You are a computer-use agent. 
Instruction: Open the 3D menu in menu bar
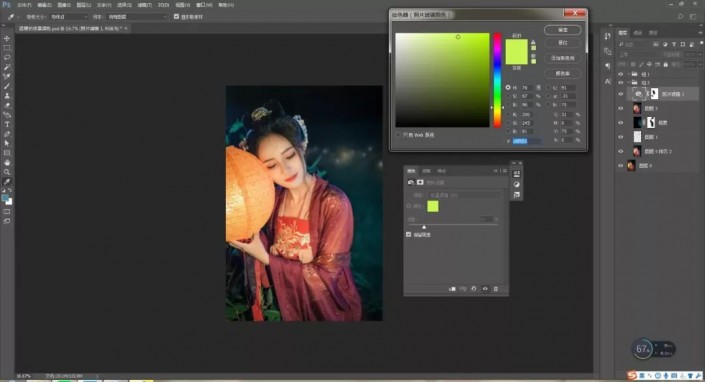pos(163,5)
